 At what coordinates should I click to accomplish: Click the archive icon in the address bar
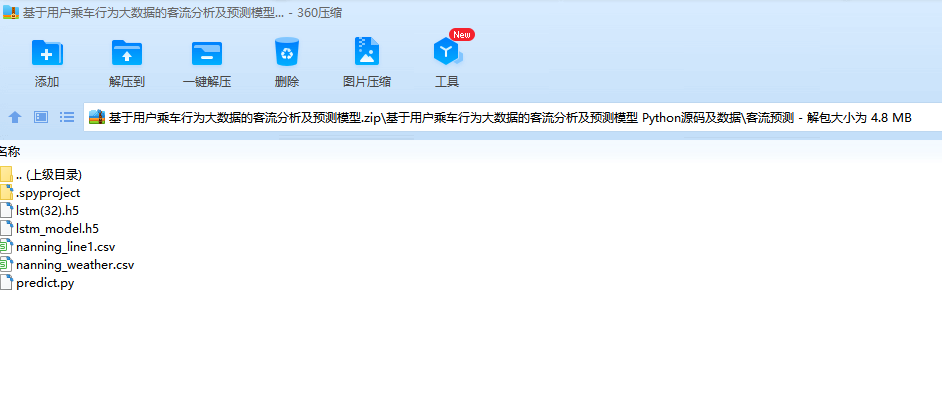coord(97,118)
